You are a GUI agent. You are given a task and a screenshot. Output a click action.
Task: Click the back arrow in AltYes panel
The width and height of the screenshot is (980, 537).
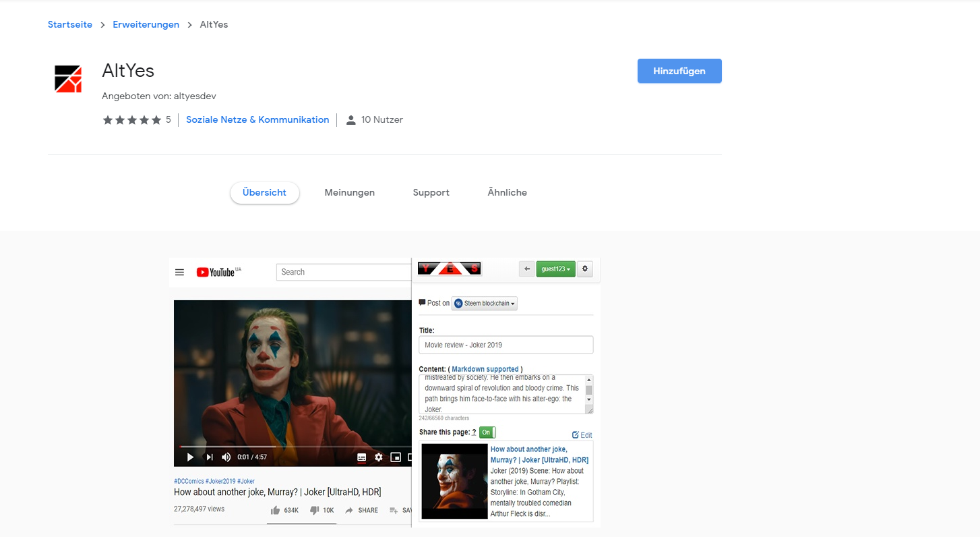pyautogui.click(x=527, y=269)
